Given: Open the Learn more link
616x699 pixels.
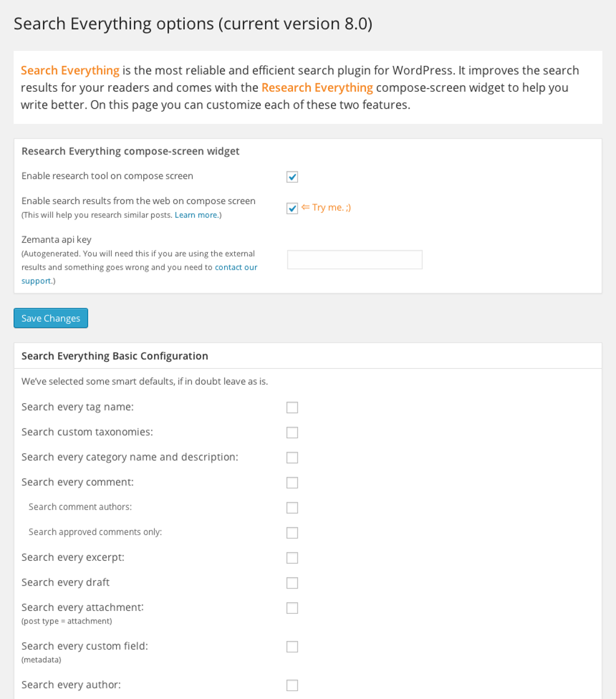Looking at the screenshot, I should coord(196,215).
